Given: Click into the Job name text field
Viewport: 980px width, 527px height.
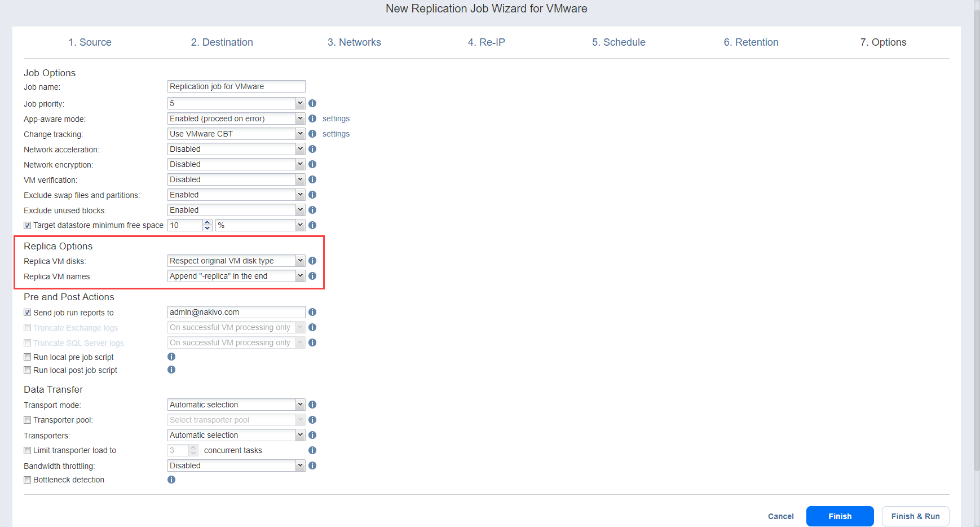Looking at the screenshot, I should (236, 86).
